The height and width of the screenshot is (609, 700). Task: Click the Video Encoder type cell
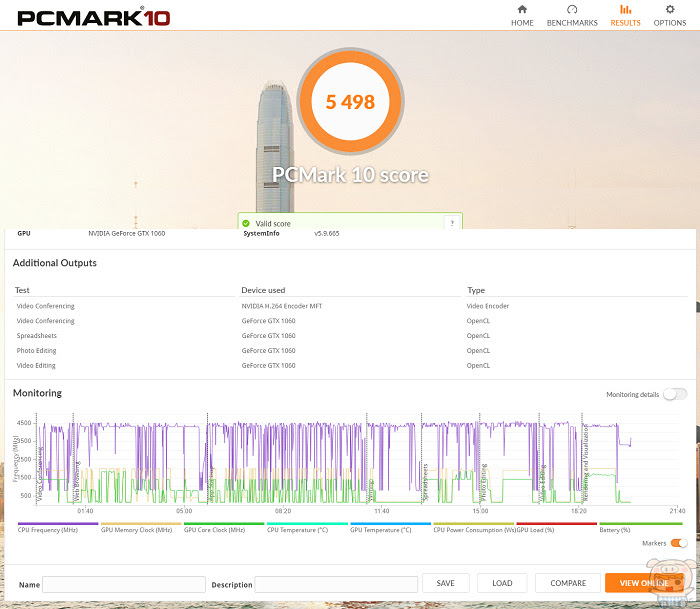pos(488,306)
